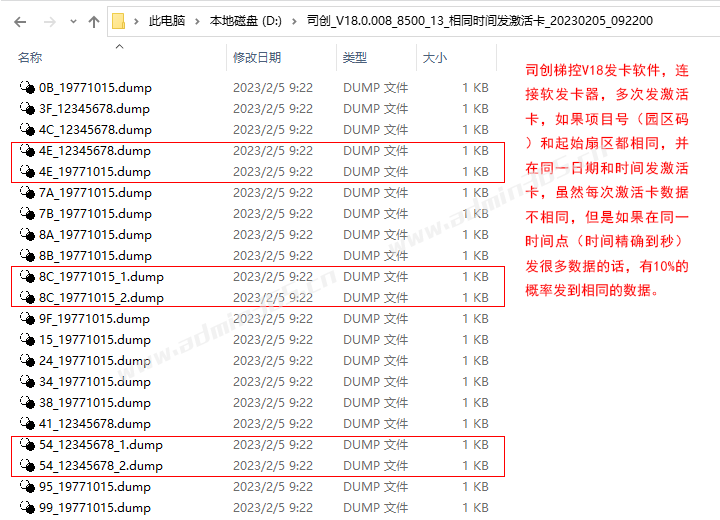Screen dimensions: 720x520
Task: Sort files by 修改日期 column
Action: click(x=257, y=57)
